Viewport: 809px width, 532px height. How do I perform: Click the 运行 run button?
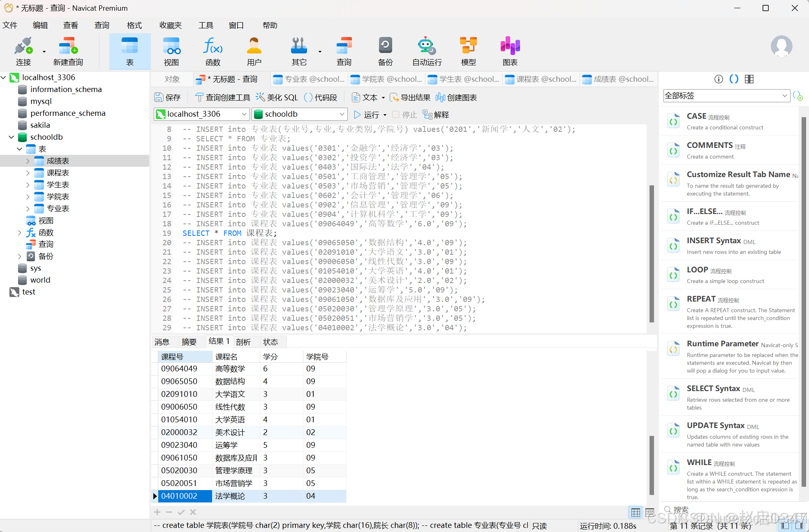pyautogui.click(x=367, y=115)
